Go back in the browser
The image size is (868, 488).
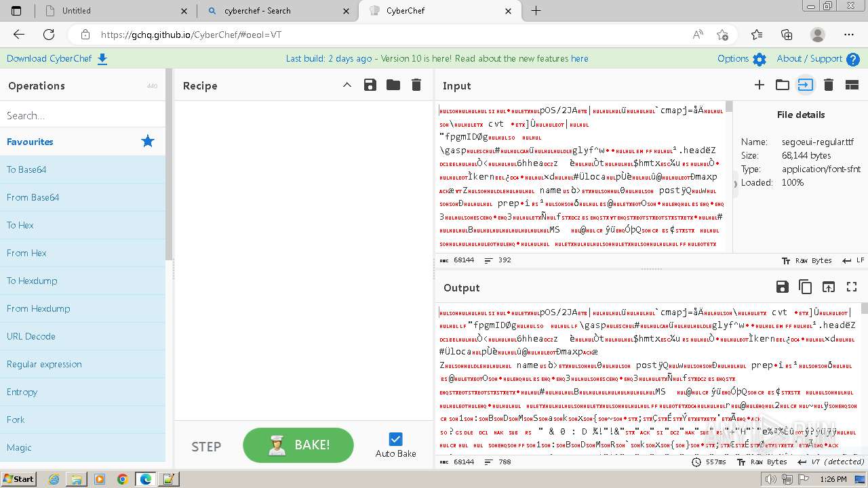tap(19, 35)
